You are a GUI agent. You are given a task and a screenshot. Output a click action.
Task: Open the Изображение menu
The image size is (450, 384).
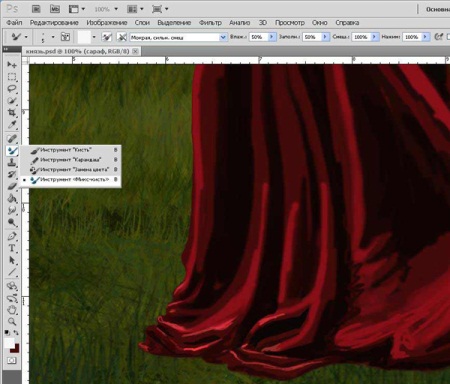point(107,23)
